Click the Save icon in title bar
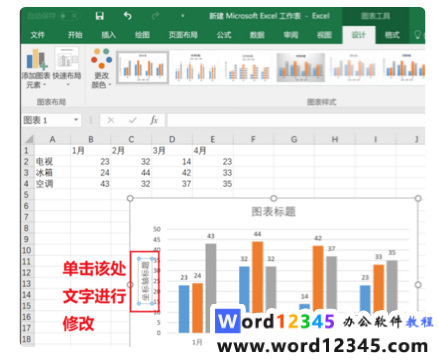Viewport: 438px width, 362px height. [99, 16]
